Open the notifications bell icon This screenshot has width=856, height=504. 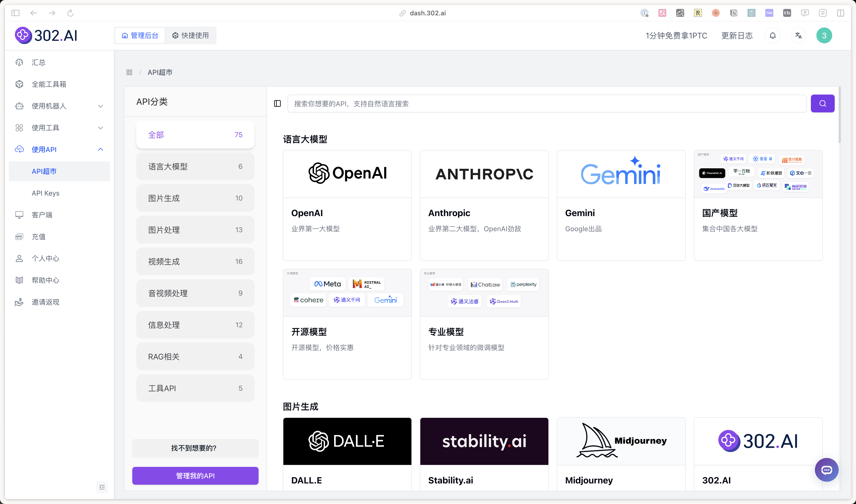click(x=772, y=36)
